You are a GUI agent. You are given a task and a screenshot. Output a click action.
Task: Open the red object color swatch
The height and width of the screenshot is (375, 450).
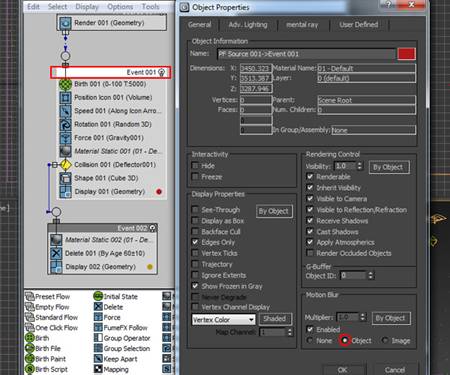pyautogui.click(x=407, y=54)
